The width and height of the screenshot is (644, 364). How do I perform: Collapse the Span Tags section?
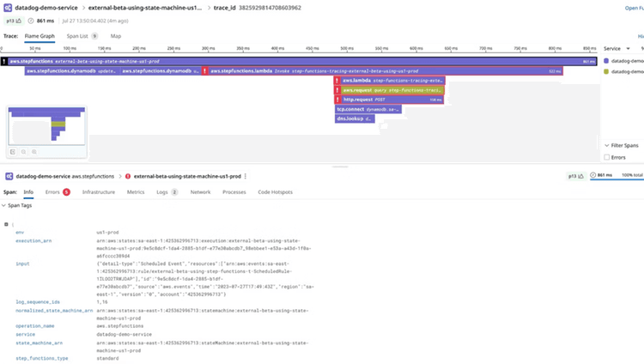[16, 205]
